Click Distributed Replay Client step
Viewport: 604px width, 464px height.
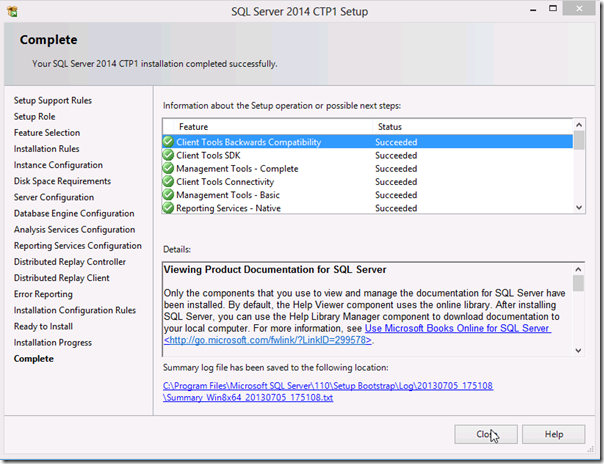tap(62, 278)
